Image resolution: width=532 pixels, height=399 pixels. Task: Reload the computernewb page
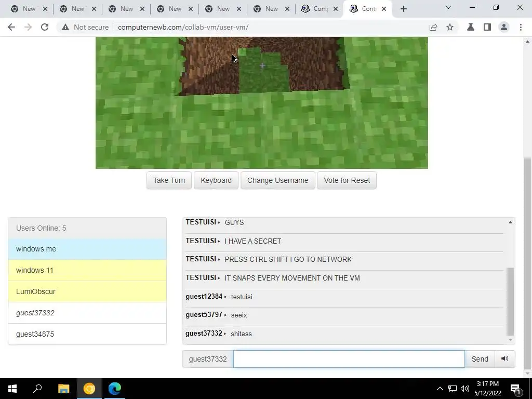(45, 27)
